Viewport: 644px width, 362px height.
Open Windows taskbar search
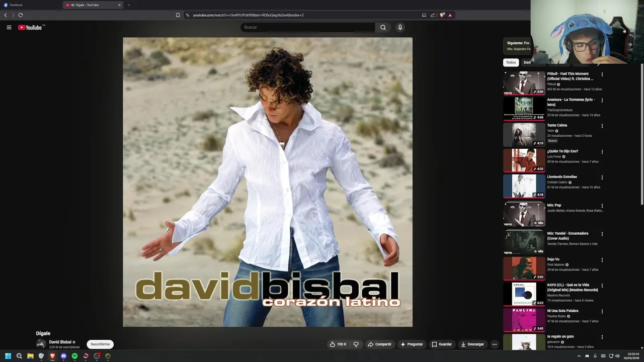[x=19, y=356]
